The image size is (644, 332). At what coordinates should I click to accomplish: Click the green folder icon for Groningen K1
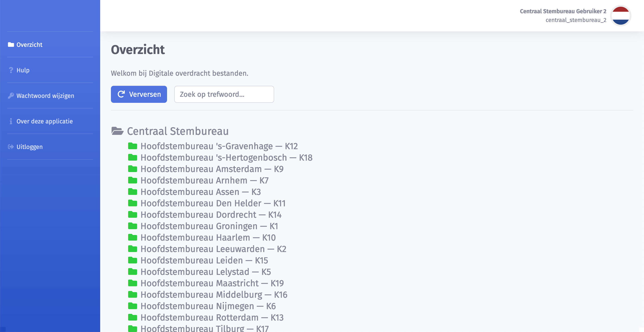click(133, 226)
